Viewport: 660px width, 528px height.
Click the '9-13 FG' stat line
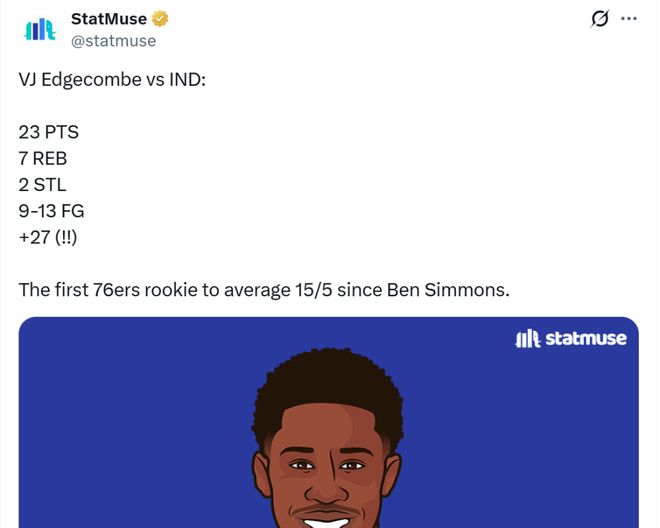click(x=51, y=210)
